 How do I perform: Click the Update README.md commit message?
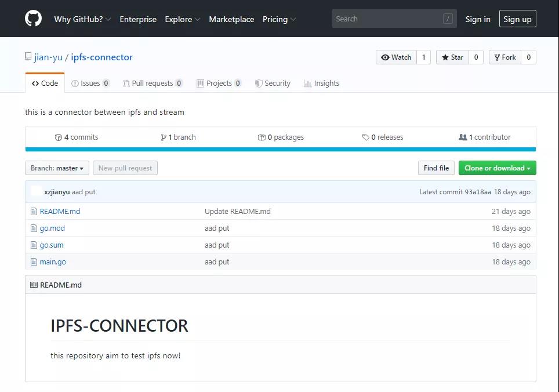click(x=237, y=211)
